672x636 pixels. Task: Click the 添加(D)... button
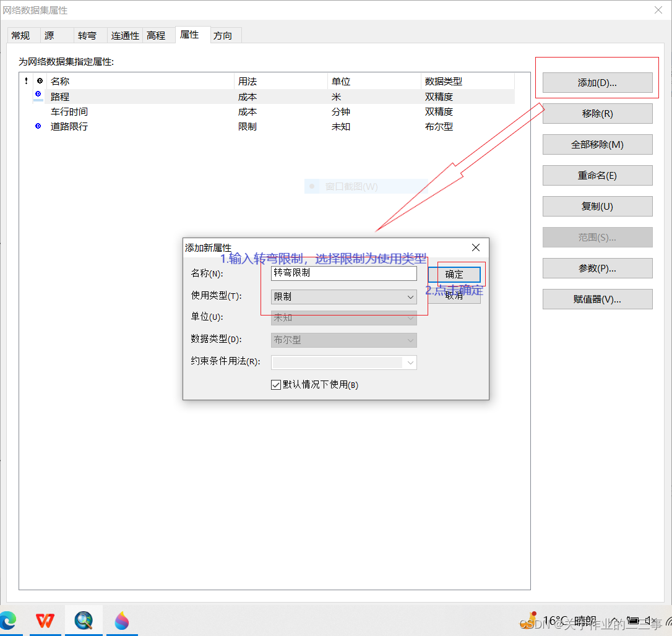[597, 83]
